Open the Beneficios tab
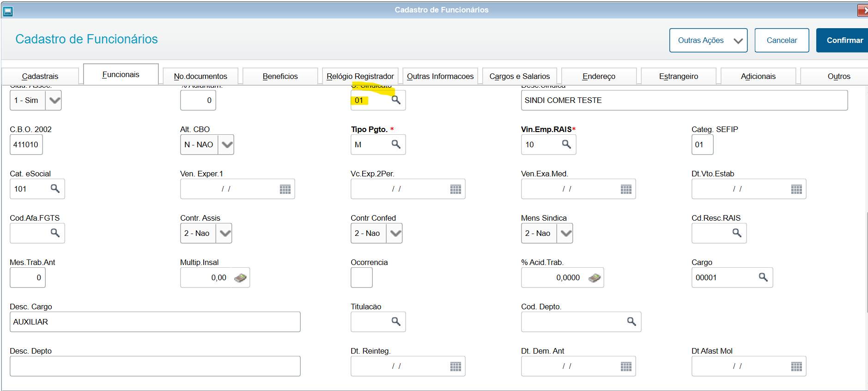Image resolution: width=868 pixels, height=391 pixels. [x=280, y=76]
